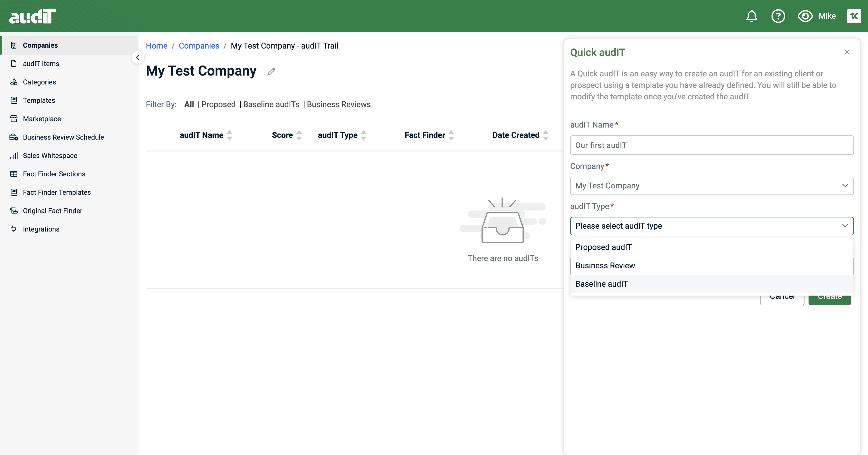This screenshot has height=455, width=868.
Task: Open audIT Items in the sidebar
Action: click(69, 64)
